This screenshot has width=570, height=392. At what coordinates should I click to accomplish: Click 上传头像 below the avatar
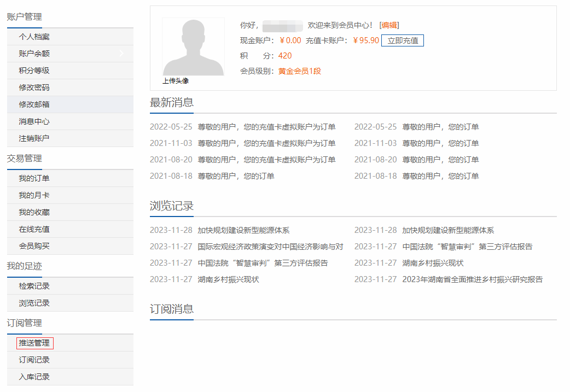click(176, 81)
